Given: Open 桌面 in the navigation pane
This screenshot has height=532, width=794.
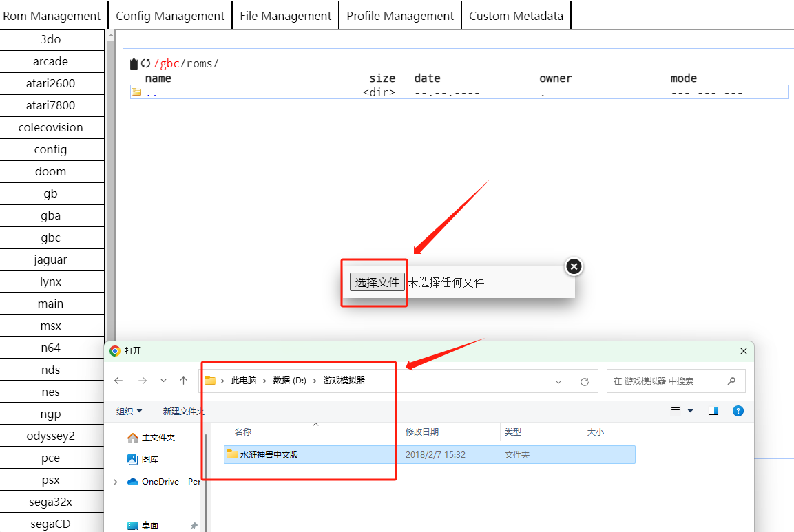Looking at the screenshot, I should [143, 525].
